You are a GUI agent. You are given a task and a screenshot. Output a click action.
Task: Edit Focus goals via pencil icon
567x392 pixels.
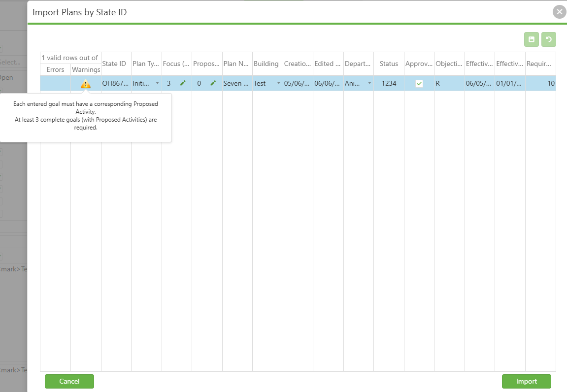point(183,83)
